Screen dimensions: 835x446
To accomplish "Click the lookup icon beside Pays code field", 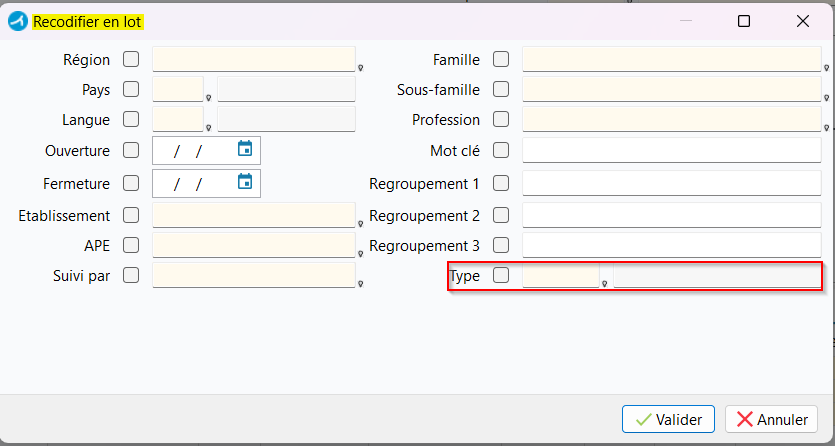I will coord(209,98).
